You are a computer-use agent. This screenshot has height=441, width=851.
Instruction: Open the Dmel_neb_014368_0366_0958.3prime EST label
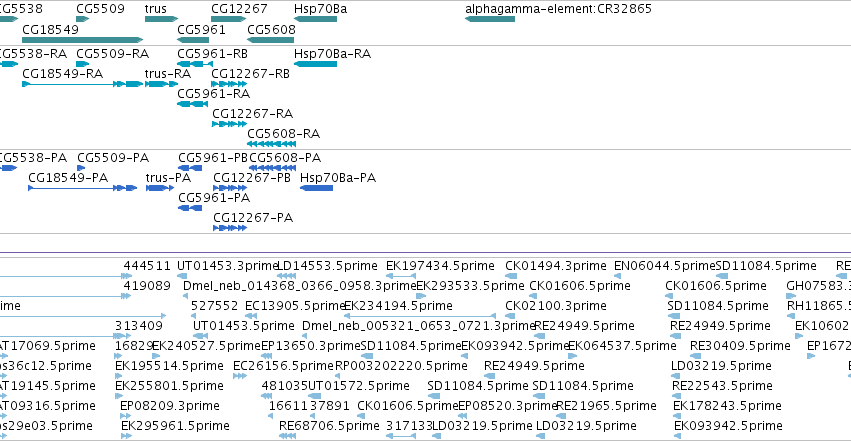[300, 286]
